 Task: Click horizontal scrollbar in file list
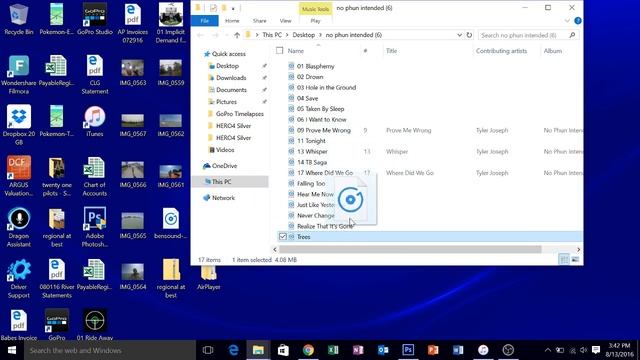(410, 249)
